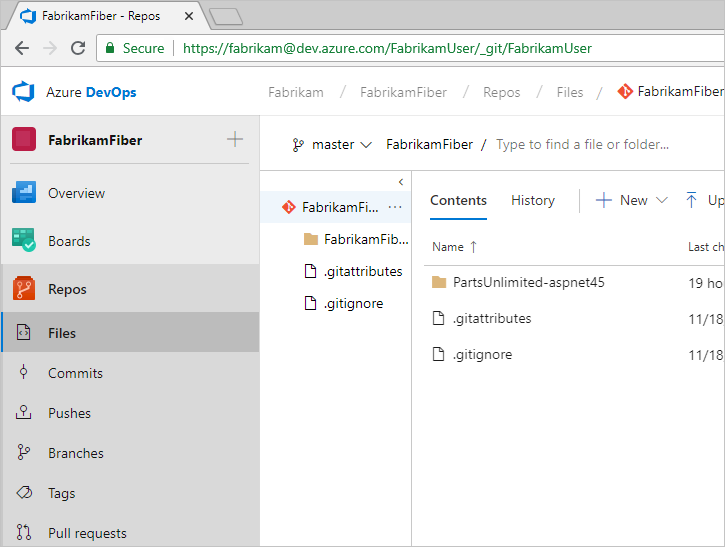
Task: Switch to the History tab
Action: 532,200
